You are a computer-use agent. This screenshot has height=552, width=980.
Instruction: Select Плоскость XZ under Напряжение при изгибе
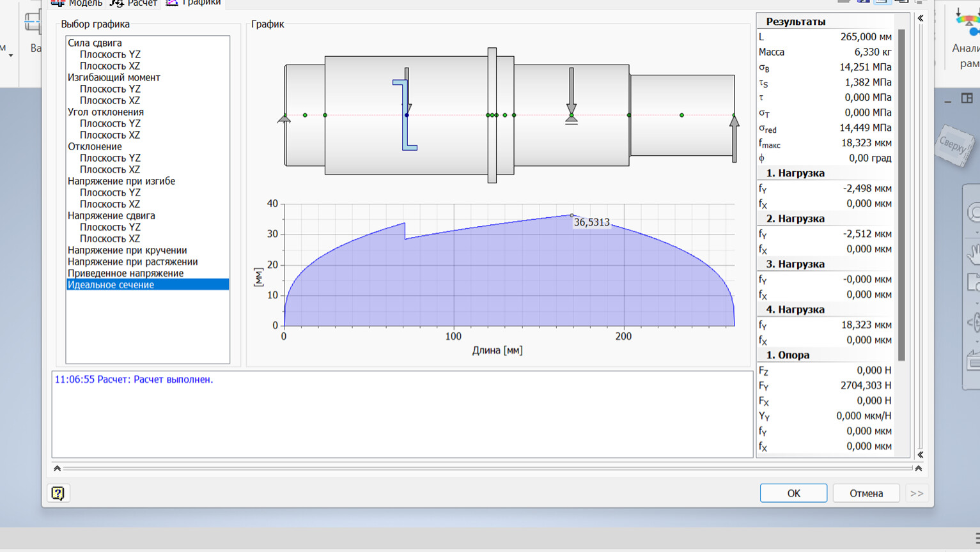tap(110, 204)
